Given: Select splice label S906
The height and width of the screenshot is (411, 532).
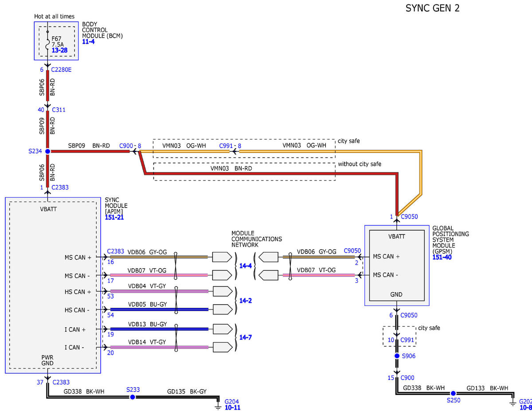Looking at the screenshot, I should pyautogui.click(x=409, y=356).
